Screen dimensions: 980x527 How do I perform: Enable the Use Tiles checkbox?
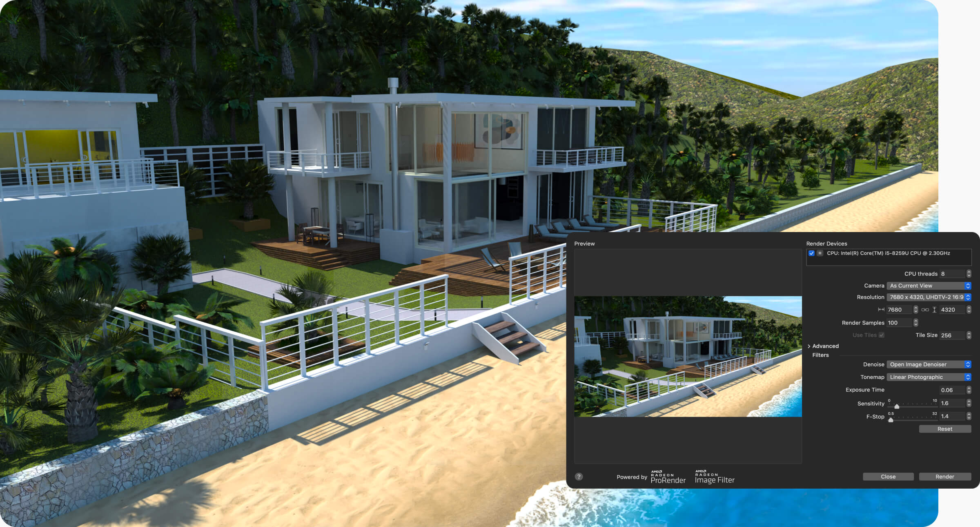coord(882,335)
